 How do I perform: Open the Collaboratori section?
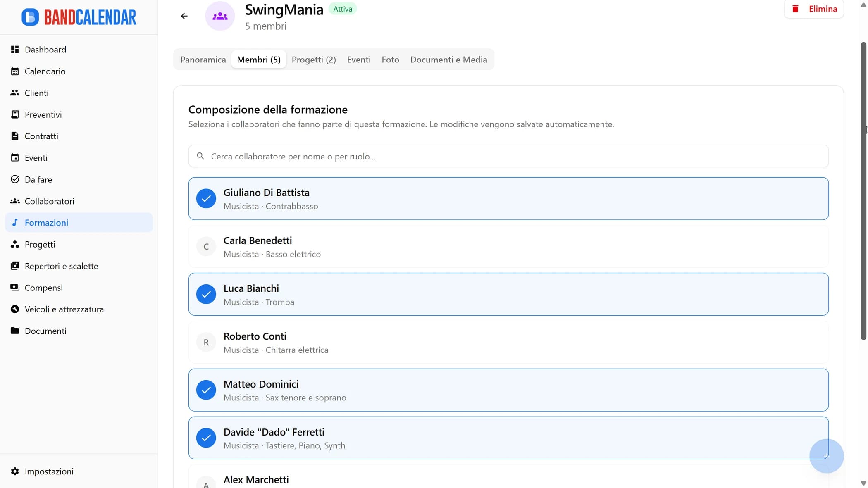[x=49, y=201]
